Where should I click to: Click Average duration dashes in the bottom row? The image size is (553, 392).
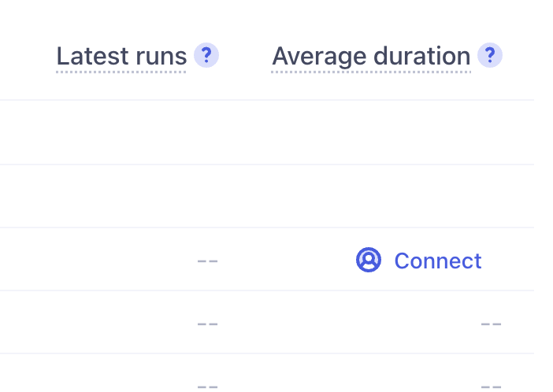tap(492, 386)
